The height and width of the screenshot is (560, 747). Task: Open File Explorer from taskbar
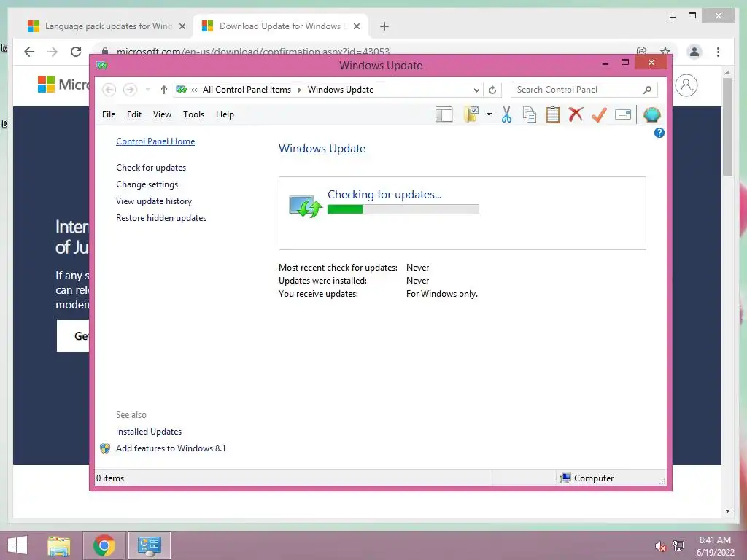click(59, 545)
